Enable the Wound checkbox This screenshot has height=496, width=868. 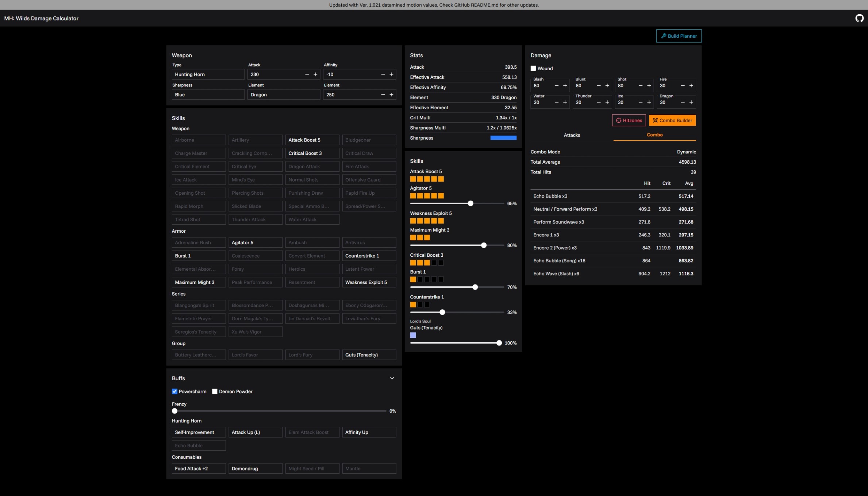click(533, 68)
